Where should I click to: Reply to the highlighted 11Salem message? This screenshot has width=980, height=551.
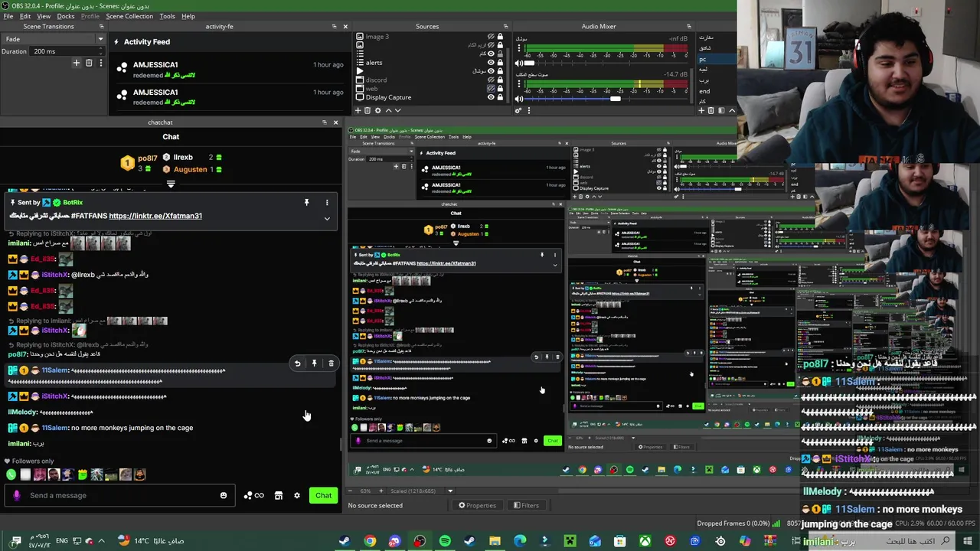(x=298, y=364)
